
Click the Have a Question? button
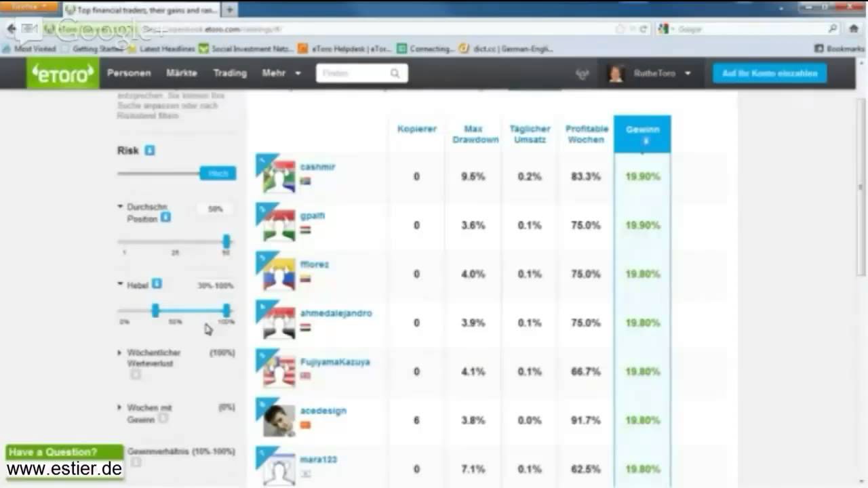(65, 452)
